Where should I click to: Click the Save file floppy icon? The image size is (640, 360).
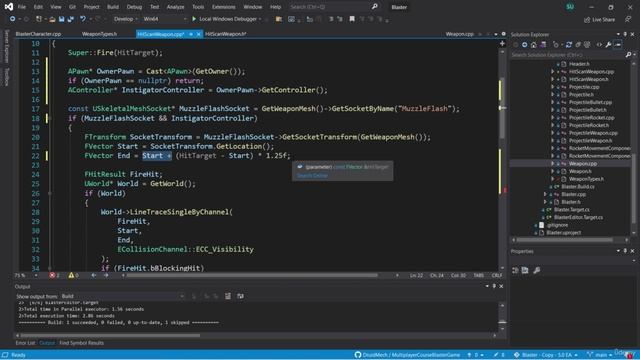point(61,19)
